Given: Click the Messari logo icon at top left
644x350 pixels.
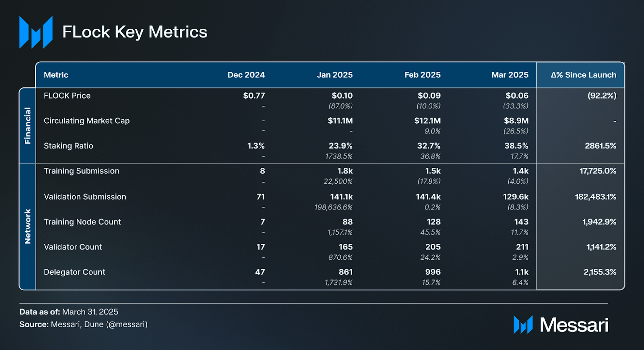Looking at the screenshot, I should [x=36, y=32].
